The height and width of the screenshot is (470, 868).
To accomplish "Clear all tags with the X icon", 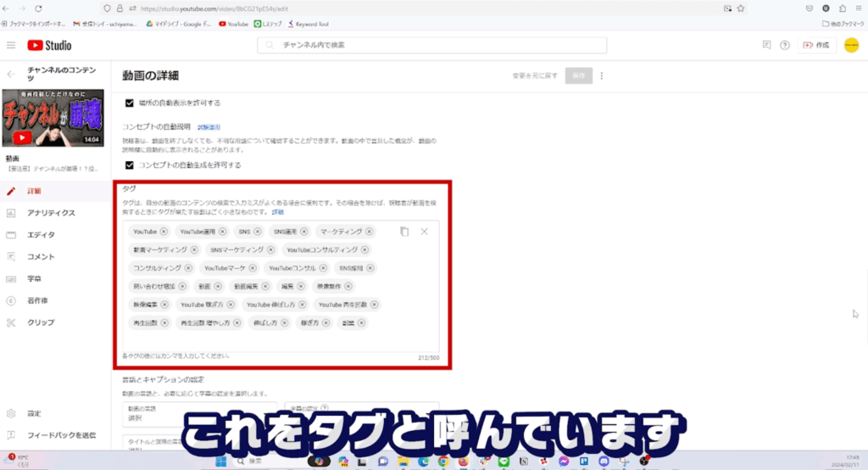I will 424,232.
